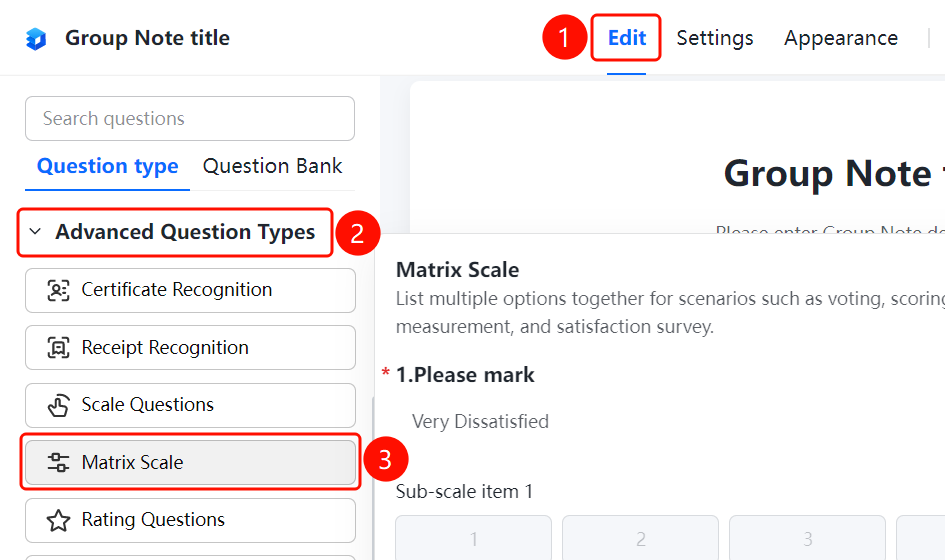The image size is (945, 560).
Task: Click the Certificate Recognition person-scan icon
Action: 58,290
